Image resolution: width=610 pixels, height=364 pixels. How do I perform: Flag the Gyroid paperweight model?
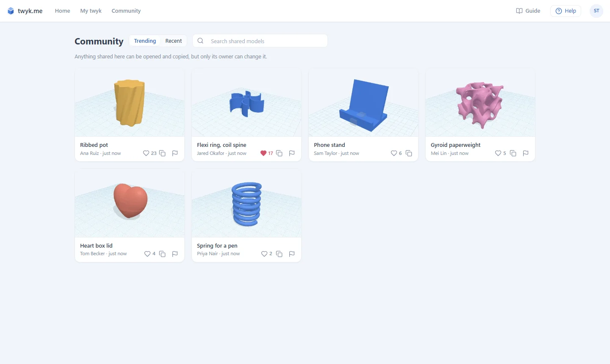[526, 153]
